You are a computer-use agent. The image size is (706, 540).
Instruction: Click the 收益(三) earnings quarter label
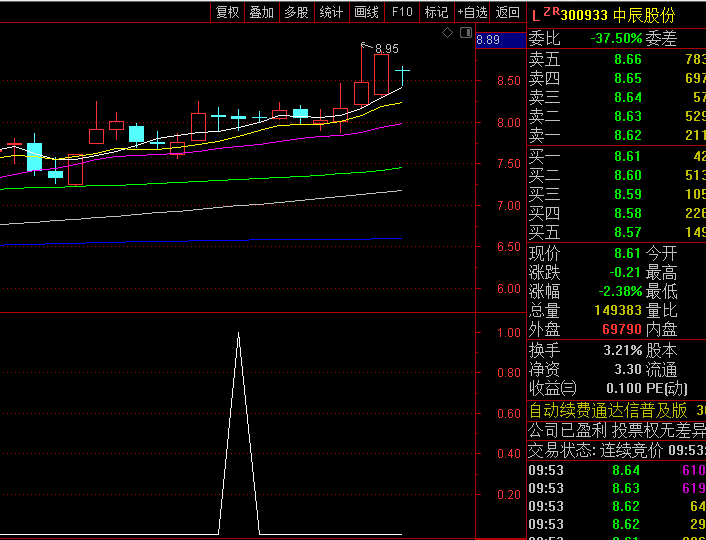[x=553, y=388]
